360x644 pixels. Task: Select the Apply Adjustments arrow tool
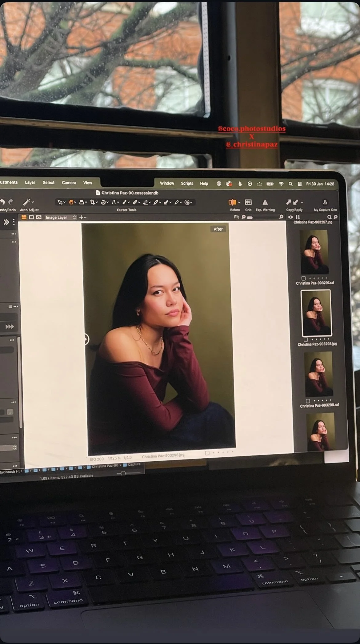pyautogui.click(x=166, y=202)
